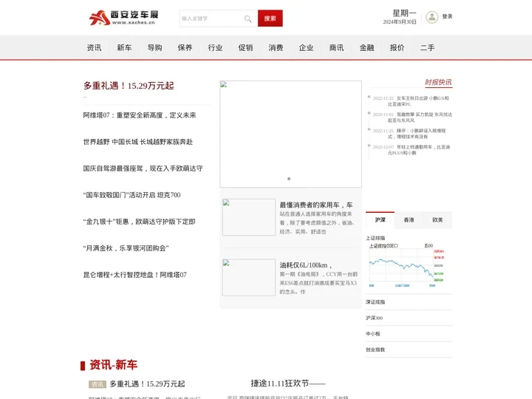This screenshot has width=532, height=399.
Task: Open 2022-11-25 news on 小鹏增程式
Action: [x=409, y=134]
